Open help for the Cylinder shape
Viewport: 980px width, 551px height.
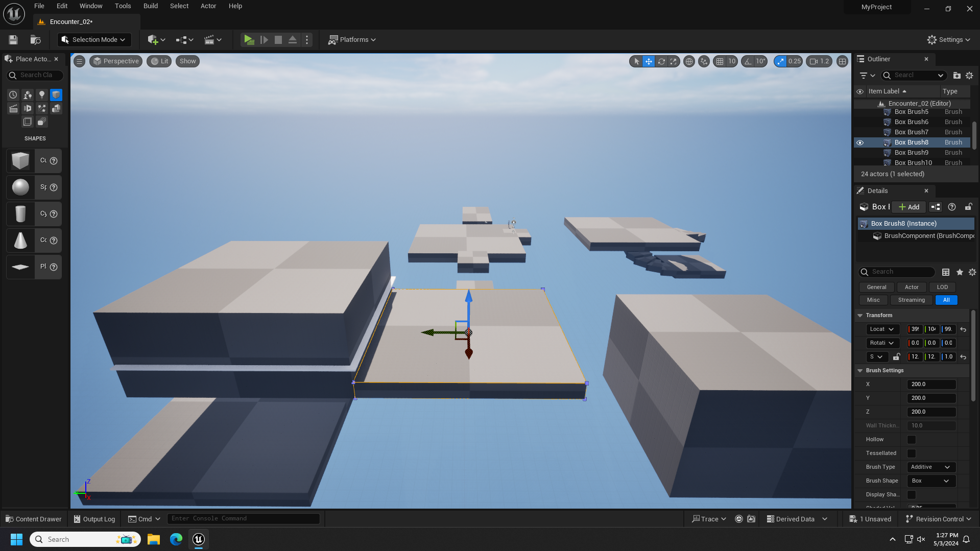pos(54,214)
